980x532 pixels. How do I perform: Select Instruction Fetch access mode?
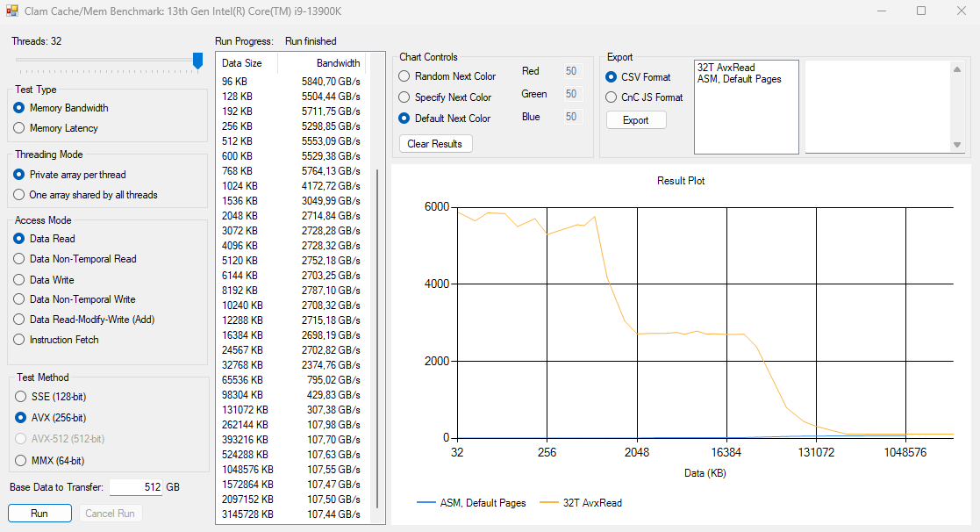[x=56, y=340]
